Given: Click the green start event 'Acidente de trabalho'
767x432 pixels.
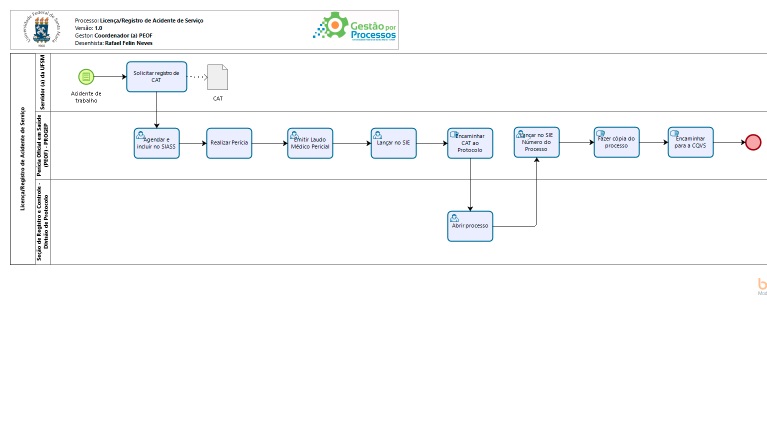Looking at the screenshot, I should point(86,76).
